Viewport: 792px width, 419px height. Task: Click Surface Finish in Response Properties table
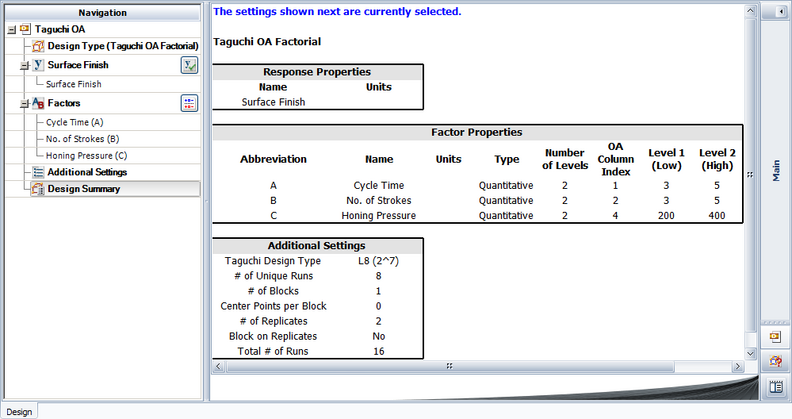pos(273,102)
